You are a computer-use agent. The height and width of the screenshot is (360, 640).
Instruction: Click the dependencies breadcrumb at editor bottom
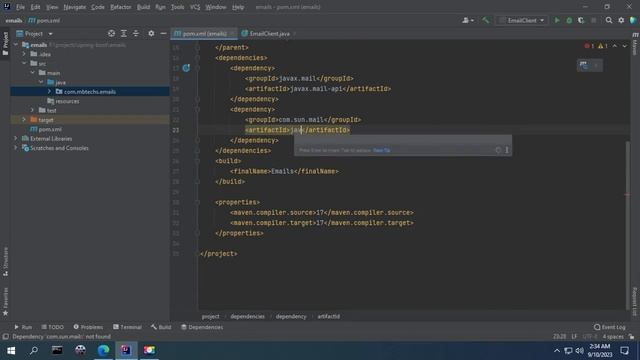[247, 316]
